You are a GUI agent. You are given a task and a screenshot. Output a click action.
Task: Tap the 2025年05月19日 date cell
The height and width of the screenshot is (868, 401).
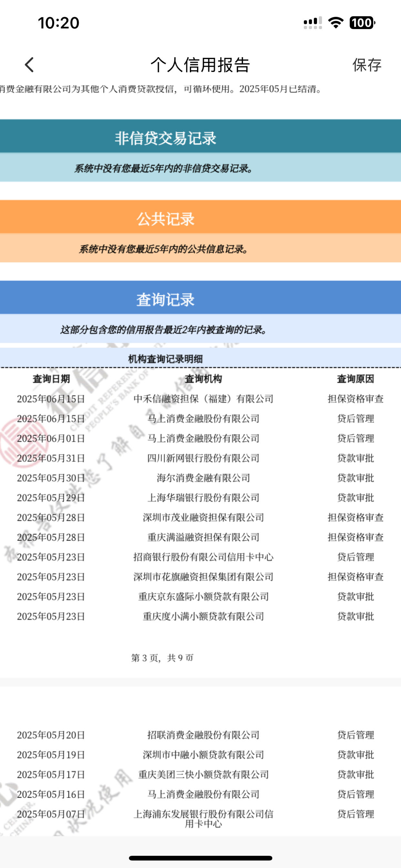click(51, 755)
